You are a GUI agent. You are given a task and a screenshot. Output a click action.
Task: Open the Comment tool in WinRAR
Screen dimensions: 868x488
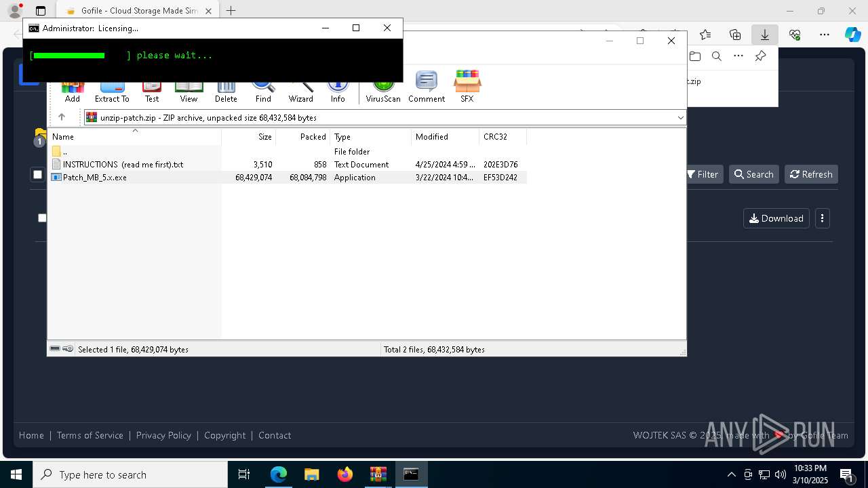click(x=427, y=87)
